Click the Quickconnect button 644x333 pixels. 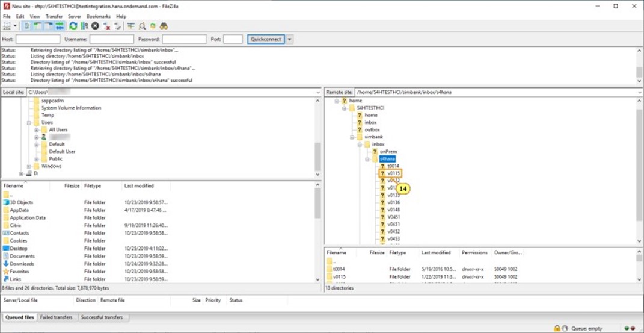tap(266, 39)
